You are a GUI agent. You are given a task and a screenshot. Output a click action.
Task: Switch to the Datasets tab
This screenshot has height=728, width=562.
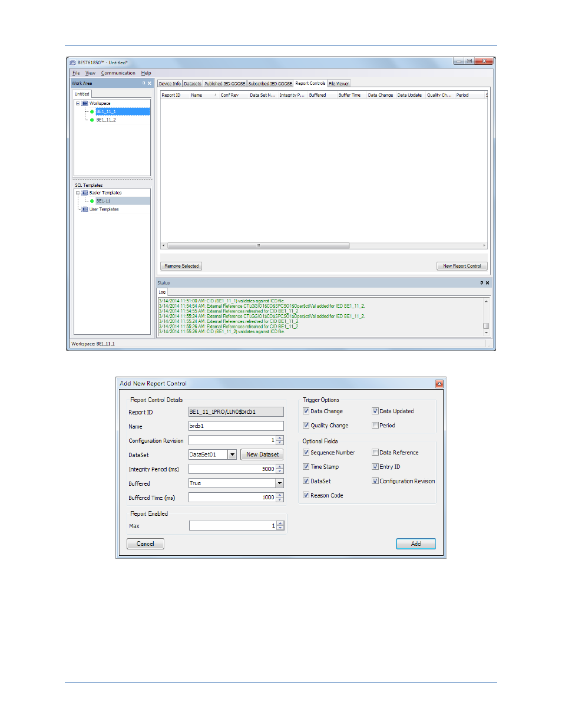pos(193,84)
